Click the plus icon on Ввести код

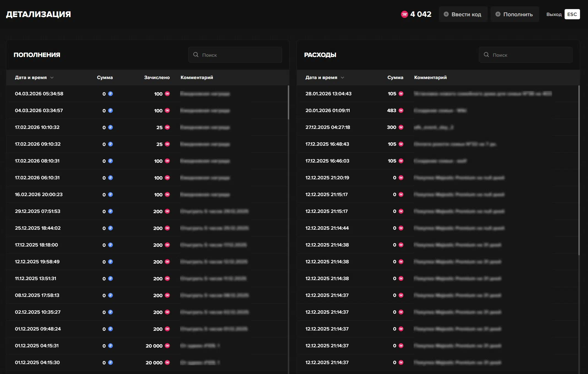pos(446,14)
